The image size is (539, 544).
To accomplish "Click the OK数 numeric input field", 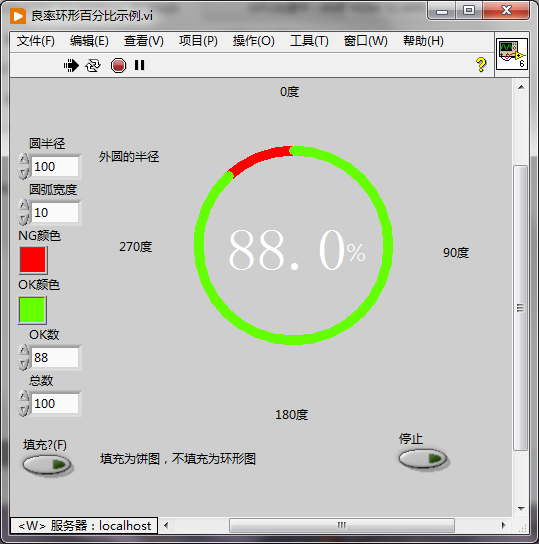I will (55, 357).
